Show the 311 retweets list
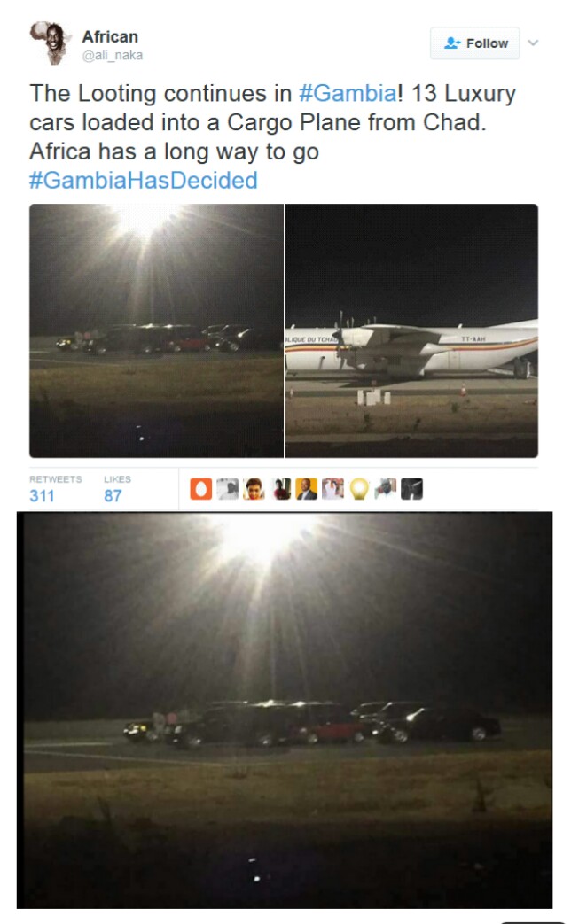Screen dimensions: 571x924 pyautogui.click(x=56, y=488)
